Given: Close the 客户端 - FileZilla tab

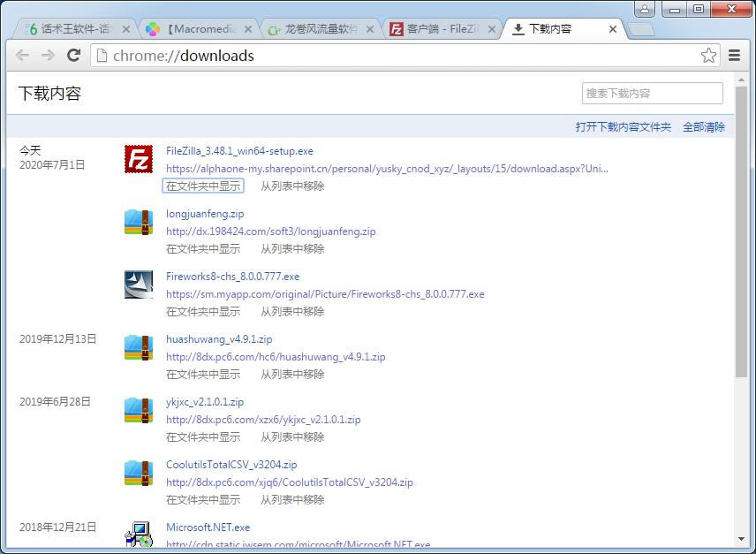Looking at the screenshot, I should click(x=492, y=29).
